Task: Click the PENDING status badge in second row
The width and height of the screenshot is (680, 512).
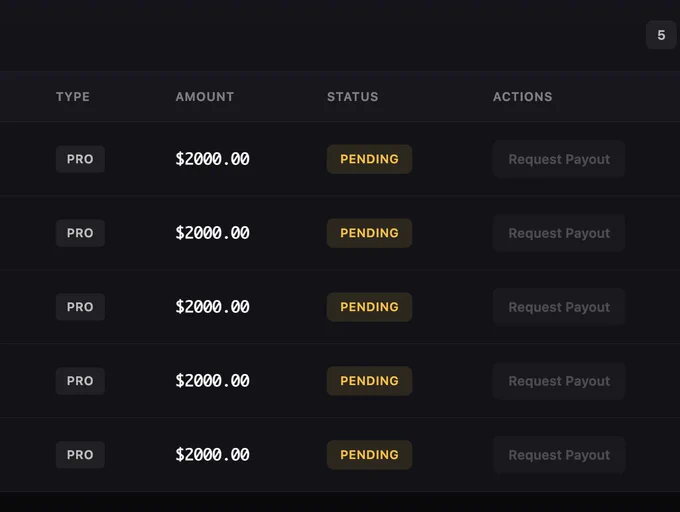Action: (x=369, y=233)
